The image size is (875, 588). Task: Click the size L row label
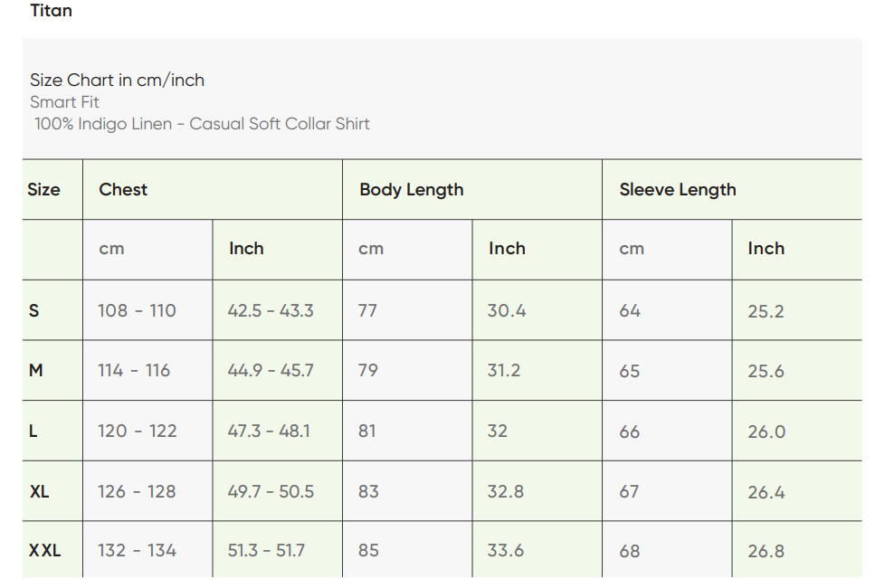click(33, 431)
